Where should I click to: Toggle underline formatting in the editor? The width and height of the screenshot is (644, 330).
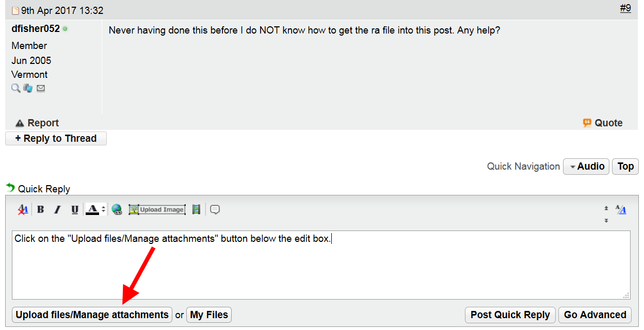pyautogui.click(x=75, y=209)
